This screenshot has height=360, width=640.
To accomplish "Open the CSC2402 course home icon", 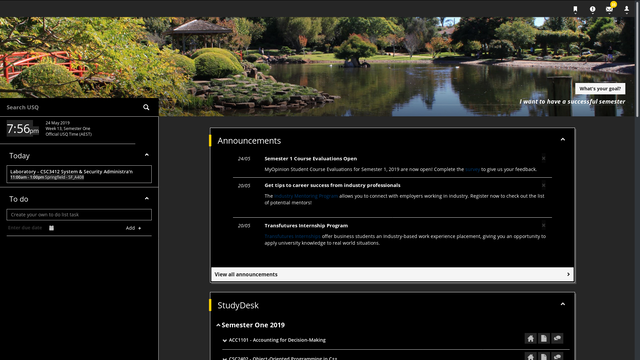I will click(530, 356).
